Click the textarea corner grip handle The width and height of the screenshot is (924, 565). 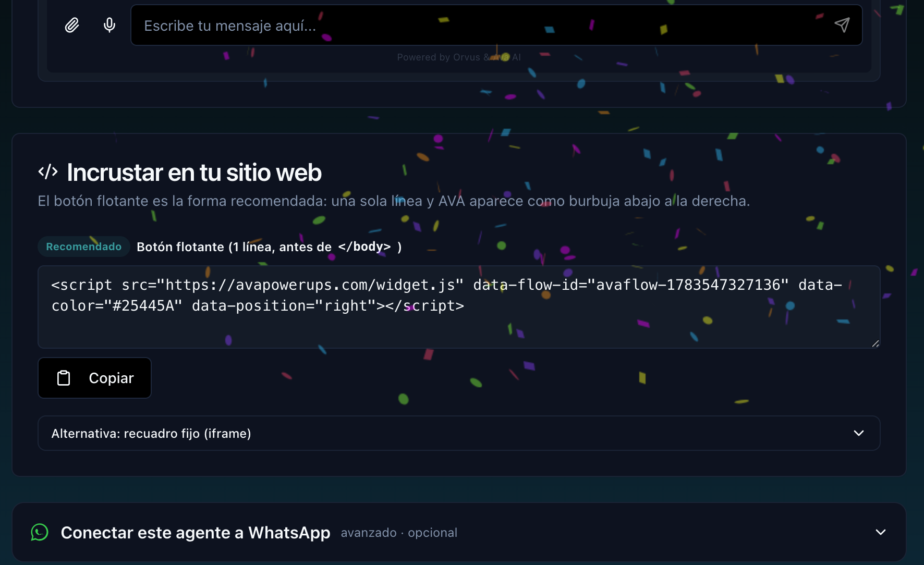coord(876,343)
